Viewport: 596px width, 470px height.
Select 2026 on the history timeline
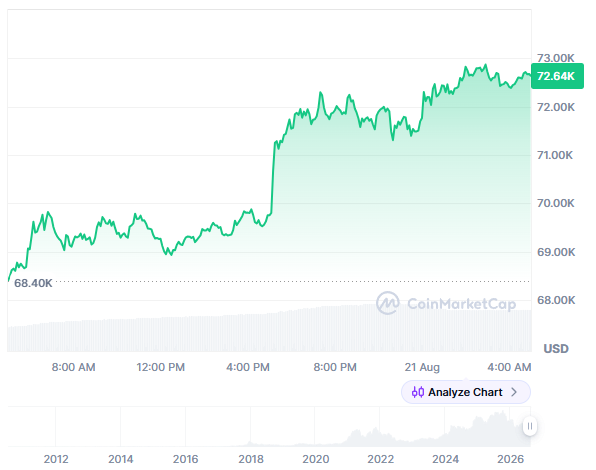(x=510, y=459)
